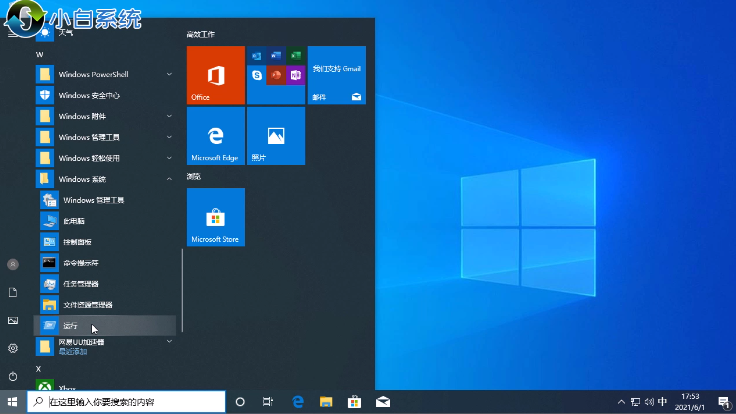The height and width of the screenshot is (414, 736).
Task: Open the Office tile
Action: click(215, 75)
